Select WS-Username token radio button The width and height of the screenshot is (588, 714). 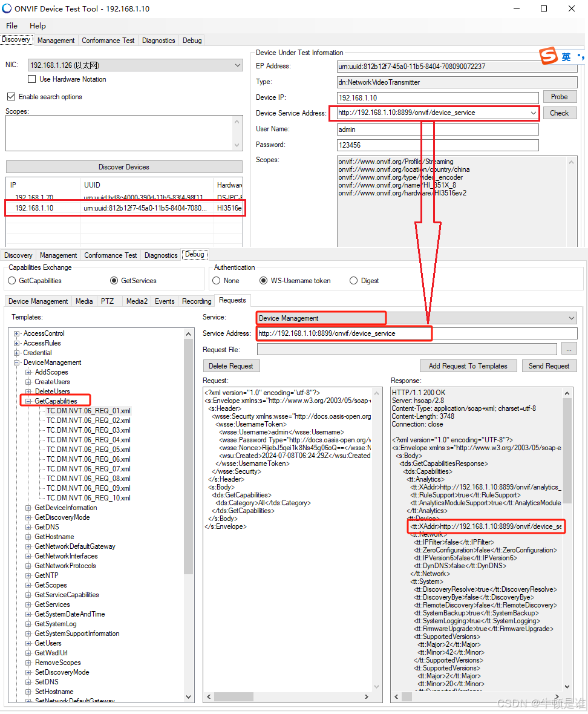point(264,281)
